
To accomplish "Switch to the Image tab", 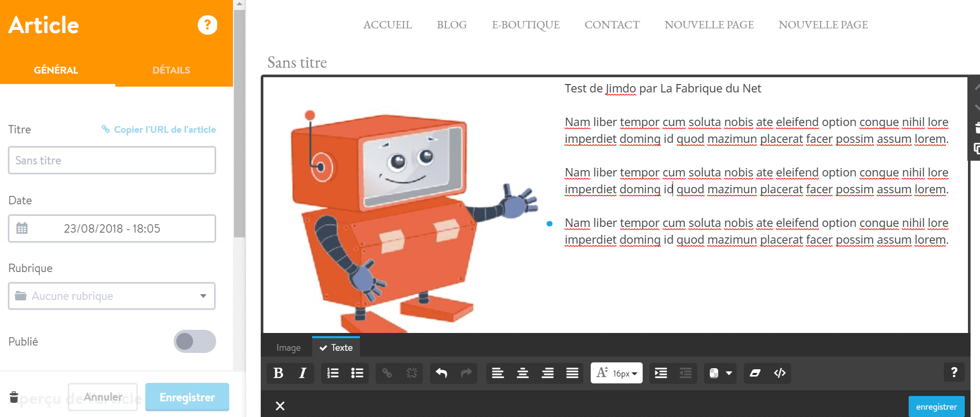I will click(x=289, y=348).
